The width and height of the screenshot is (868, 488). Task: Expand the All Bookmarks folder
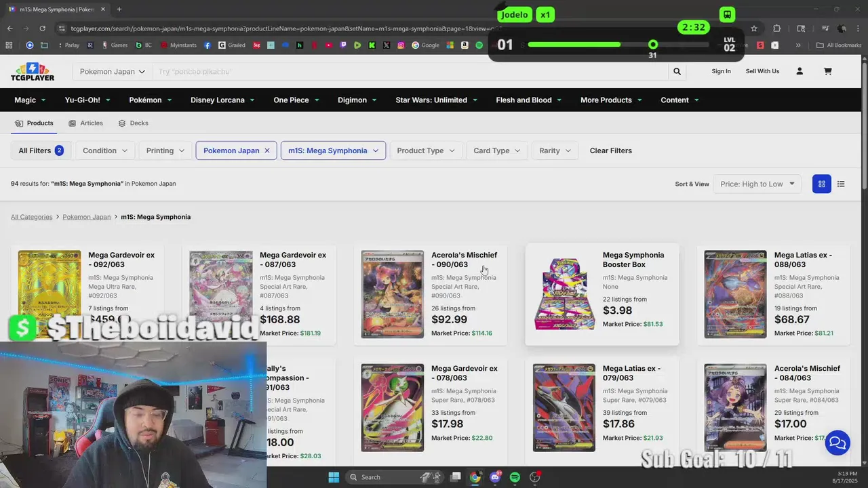pos(839,45)
